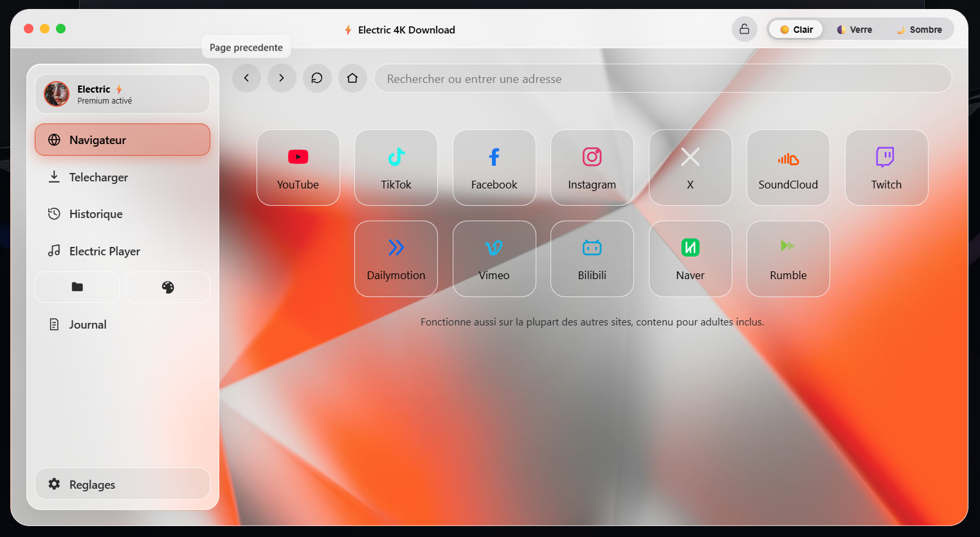Open the Rumble shortcut tile
This screenshot has height=537, width=980.
(x=788, y=259)
